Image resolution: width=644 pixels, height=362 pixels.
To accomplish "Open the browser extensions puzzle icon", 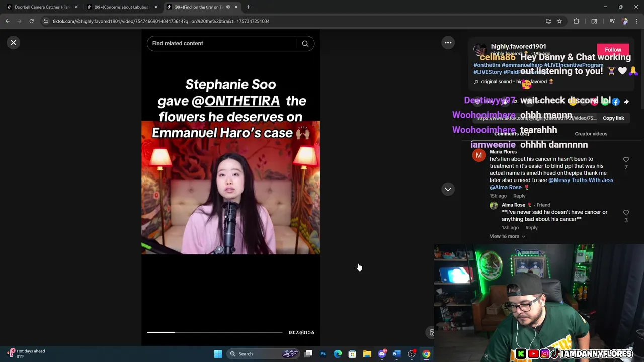I will 577,21.
